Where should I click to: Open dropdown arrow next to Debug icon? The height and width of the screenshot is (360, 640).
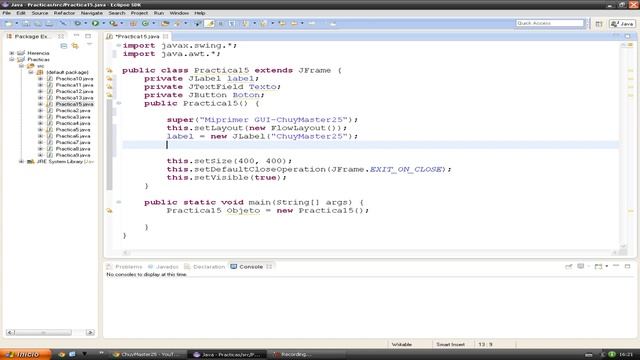point(86,24)
